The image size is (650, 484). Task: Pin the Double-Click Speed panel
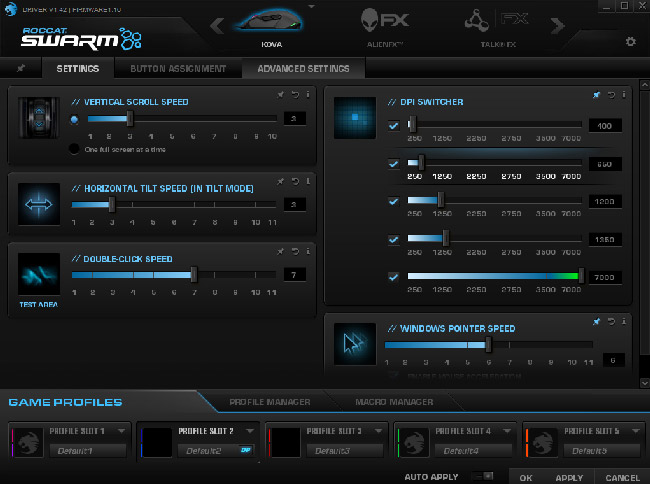(281, 251)
